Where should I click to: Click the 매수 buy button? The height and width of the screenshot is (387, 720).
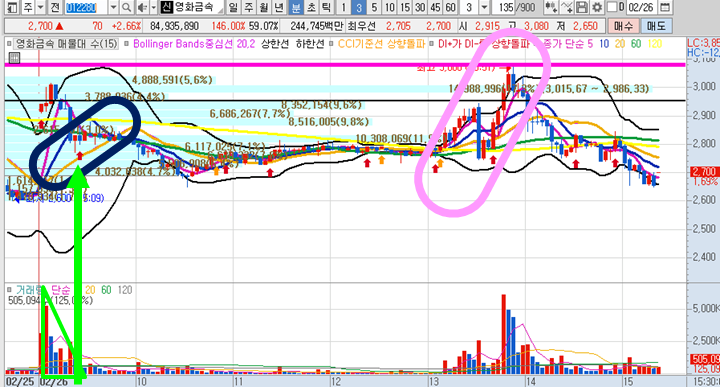[x=623, y=26]
